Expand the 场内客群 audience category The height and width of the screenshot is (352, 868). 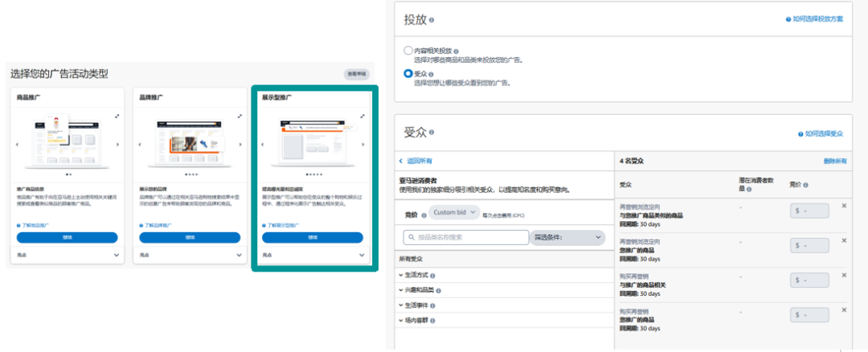[401, 321]
